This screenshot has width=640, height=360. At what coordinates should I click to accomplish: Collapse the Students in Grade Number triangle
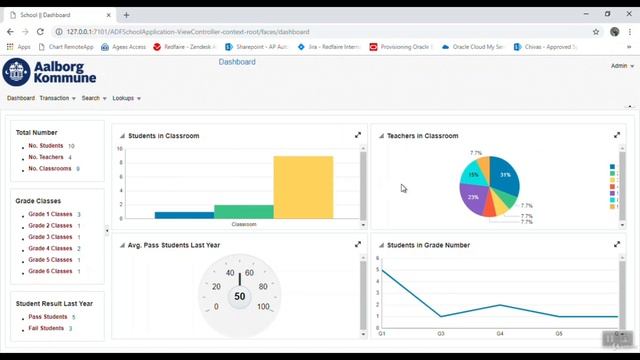[x=381, y=245]
